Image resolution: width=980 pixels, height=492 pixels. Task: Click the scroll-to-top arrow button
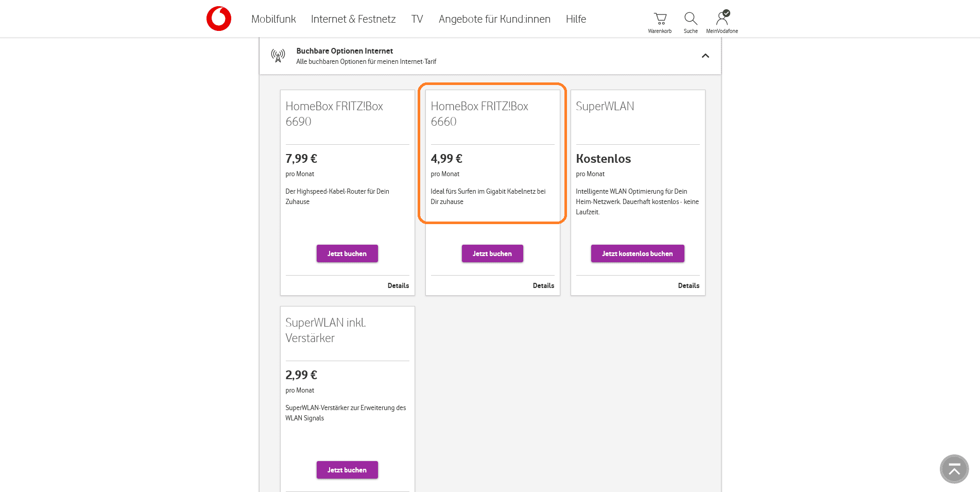[954, 469]
